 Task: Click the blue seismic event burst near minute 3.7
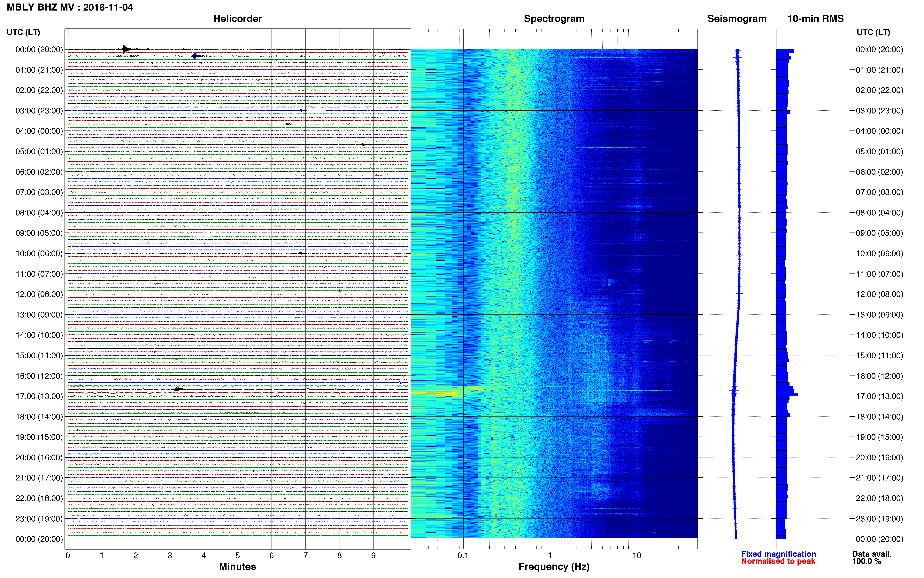point(196,56)
